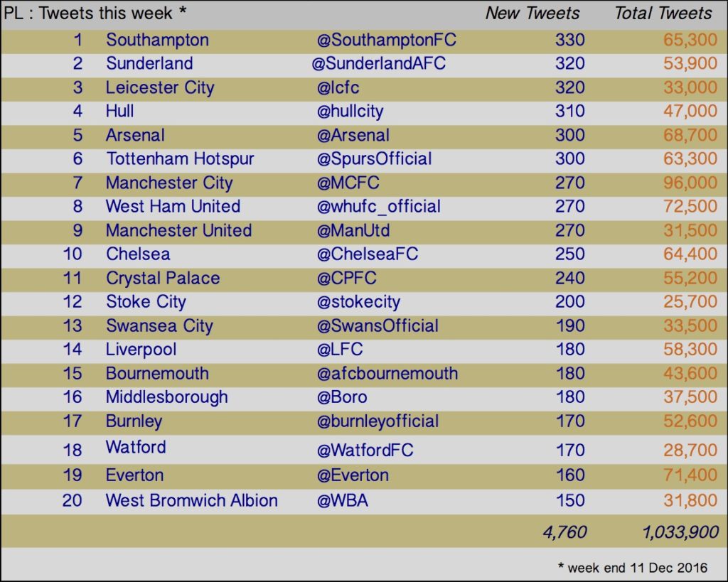Select the @ChelseaFC handle

click(x=368, y=254)
